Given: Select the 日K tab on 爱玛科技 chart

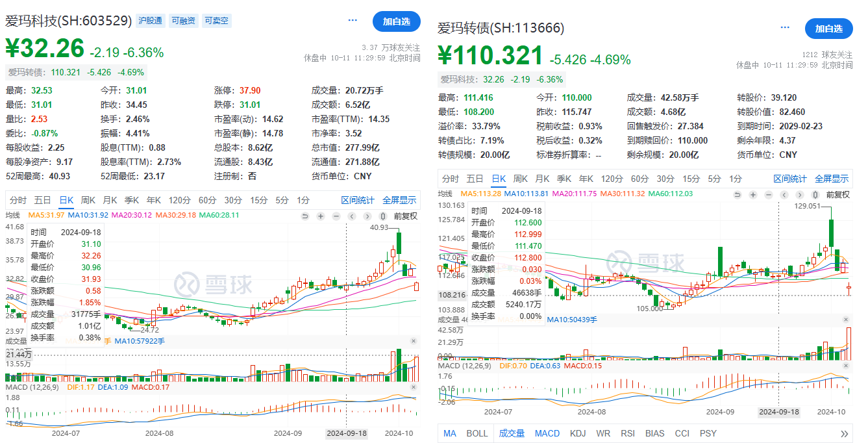Looking at the screenshot, I should coord(67,200).
